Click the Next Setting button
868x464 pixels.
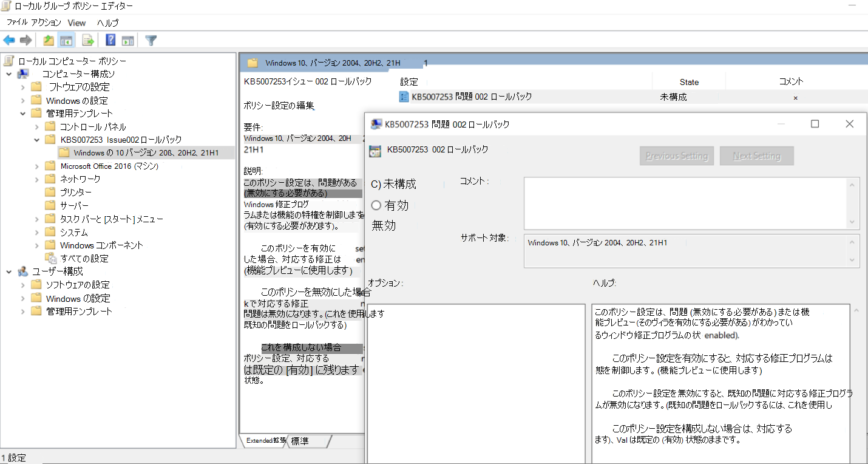click(756, 156)
